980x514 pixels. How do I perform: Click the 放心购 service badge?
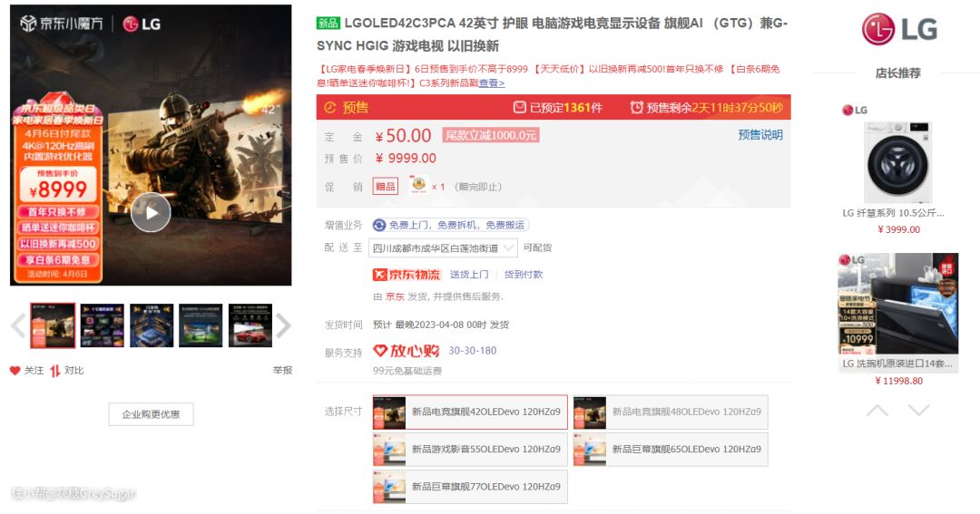coord(407,351)
